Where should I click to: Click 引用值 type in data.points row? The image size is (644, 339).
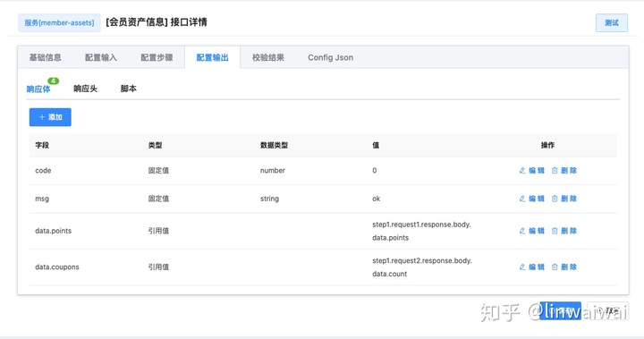pos(158,231)
